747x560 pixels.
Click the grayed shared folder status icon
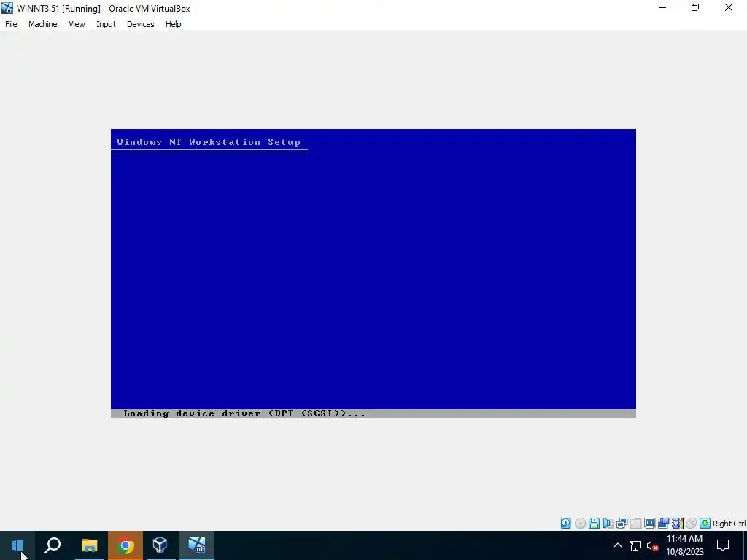tap(635, 524)
